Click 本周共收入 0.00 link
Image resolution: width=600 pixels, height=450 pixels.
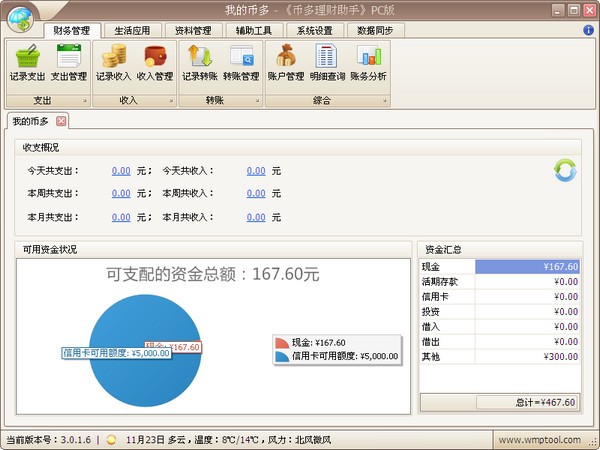tap(256, 194)
